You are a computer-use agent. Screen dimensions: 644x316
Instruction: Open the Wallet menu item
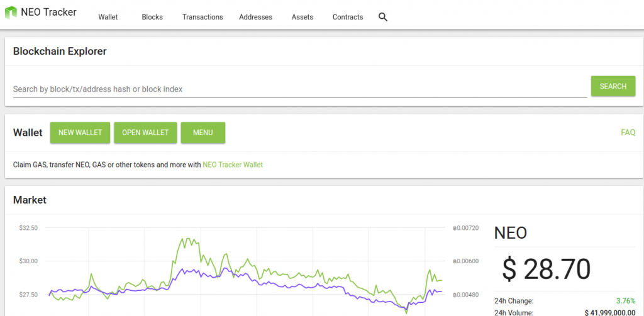pos(108,17)
